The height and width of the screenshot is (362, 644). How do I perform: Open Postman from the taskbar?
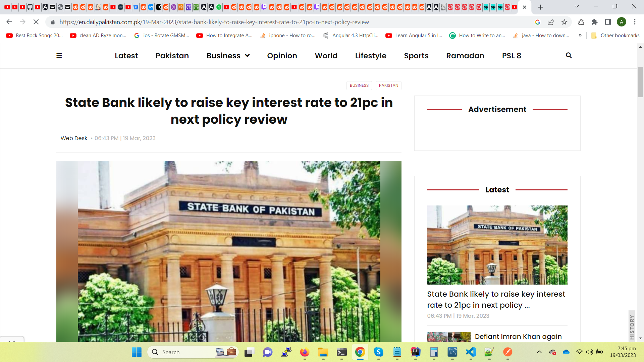click(507, 352)
